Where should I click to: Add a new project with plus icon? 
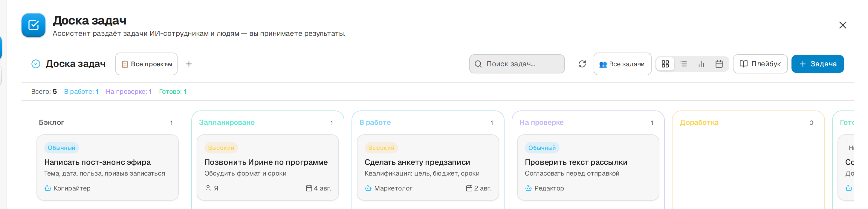point(189,64)
